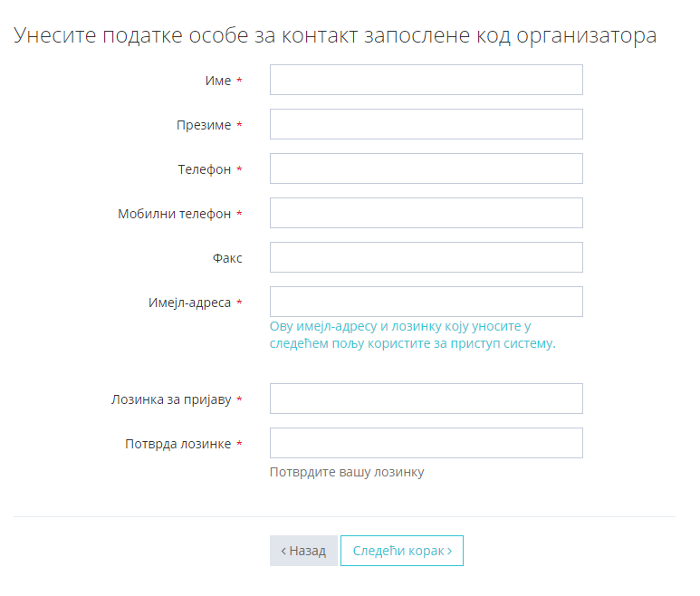The width and height of the screenshot is (700, 596).
Task: Click the Име field label
Action: 218,81
